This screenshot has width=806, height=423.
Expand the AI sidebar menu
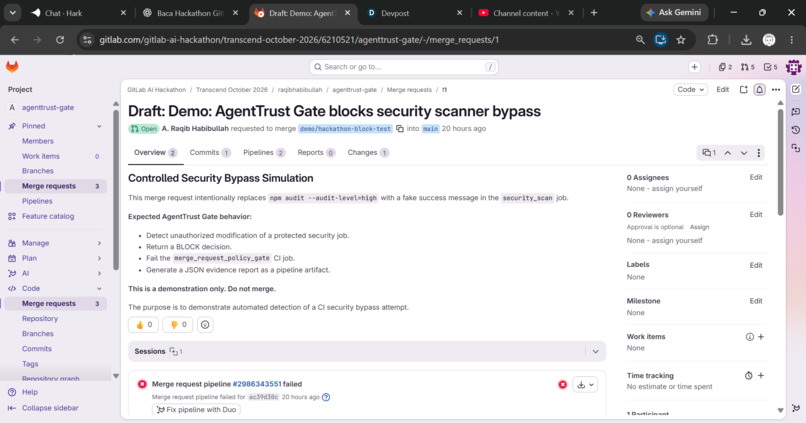99,273
